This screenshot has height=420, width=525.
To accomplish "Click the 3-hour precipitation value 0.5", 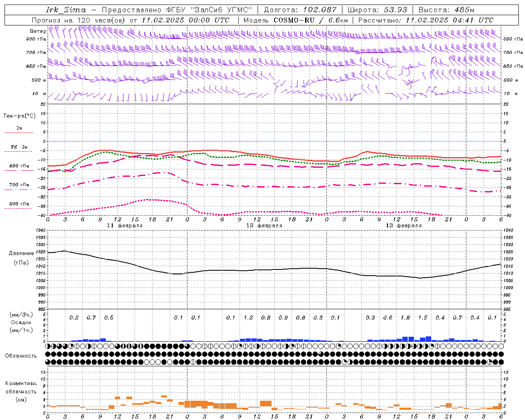I will point(109,318).
